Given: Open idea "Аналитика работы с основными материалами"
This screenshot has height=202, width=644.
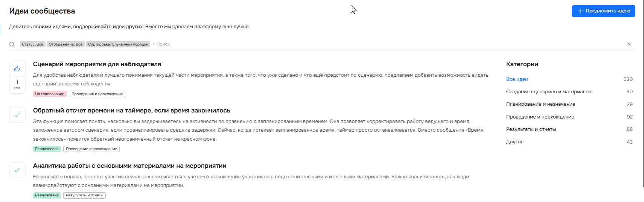Looking at the screenshot, I should coord(129,166).
